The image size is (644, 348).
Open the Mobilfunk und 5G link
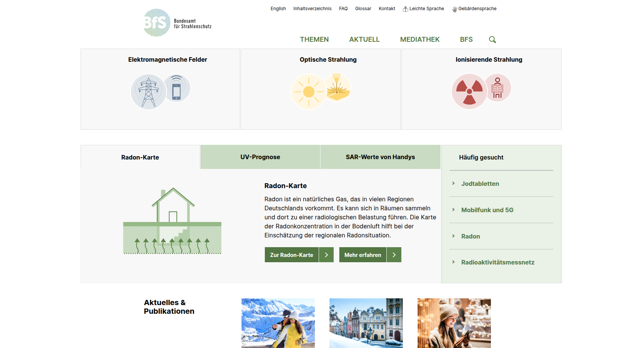(488, 210)
